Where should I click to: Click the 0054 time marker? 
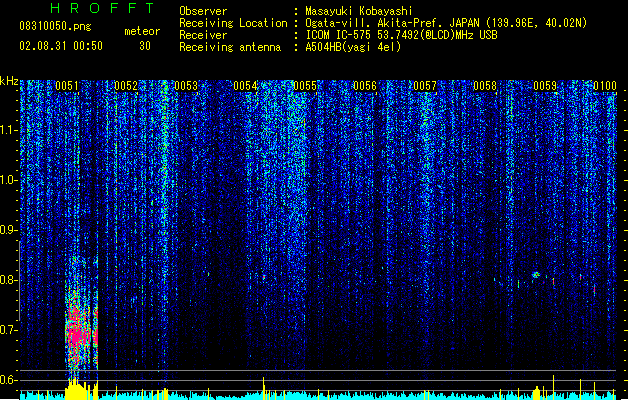coord(246,86)
